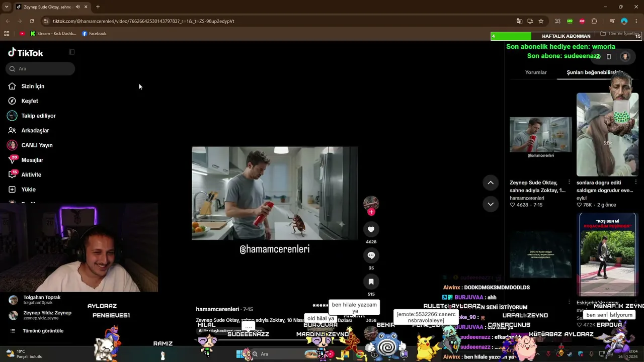Open options for Zeynep Sude Oktay suggestion
Image resolution: width=644 pixels, height=362 pixels.
pyautogui.click(x=569, y=182)
